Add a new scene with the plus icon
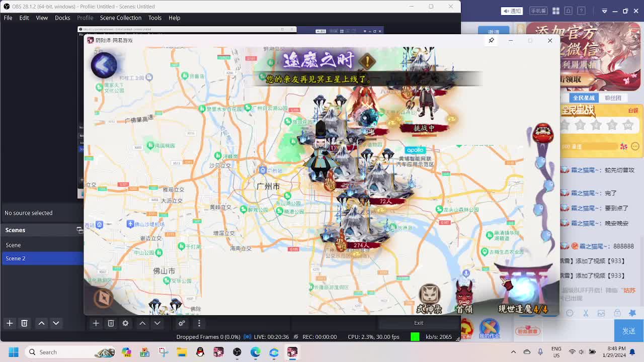Image resolution: width=644 pixels, height=362 pixels. click(9, 323)
